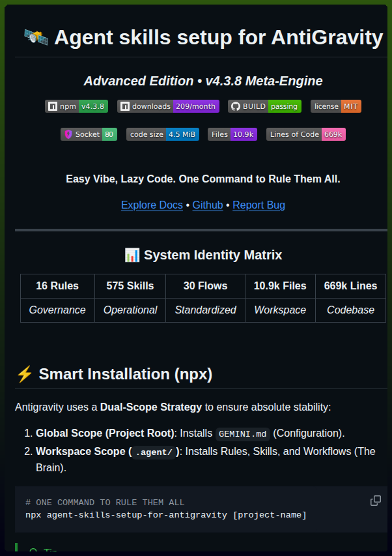This screenshot has width=392, height=556.
Task: Click the 10.9k Files table header
Action: 280,285
